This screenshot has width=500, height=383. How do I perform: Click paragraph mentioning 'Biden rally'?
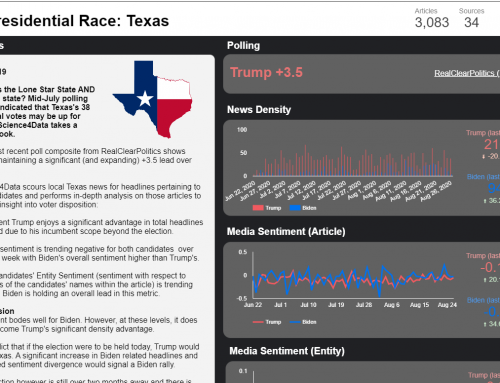pos(100,355)
